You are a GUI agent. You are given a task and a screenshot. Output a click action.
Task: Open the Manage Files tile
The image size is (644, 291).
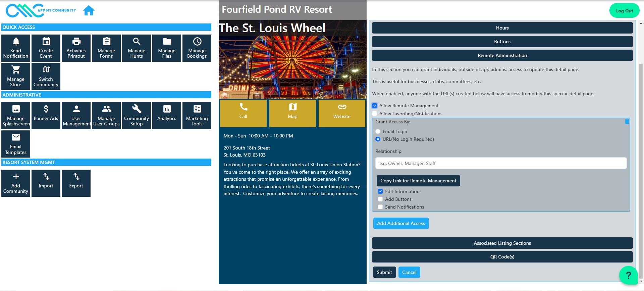point(167,48)
